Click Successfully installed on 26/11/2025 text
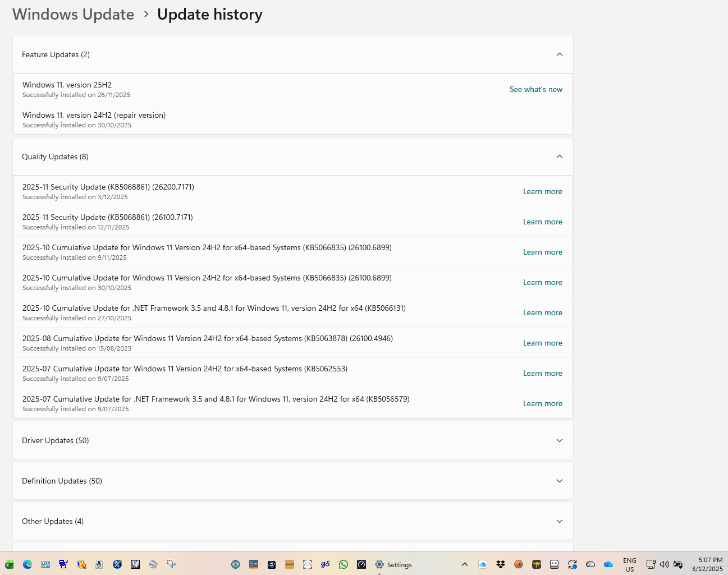Viewport: 728px width, 575px height. (76, 95)
